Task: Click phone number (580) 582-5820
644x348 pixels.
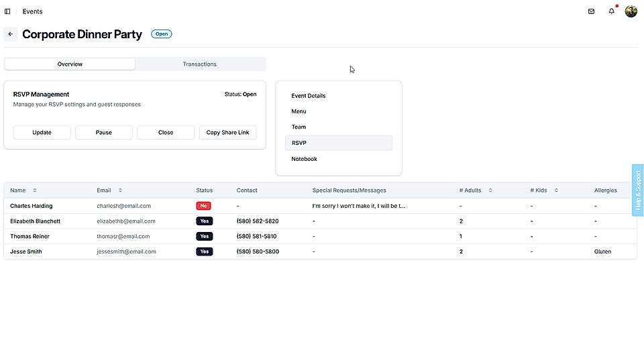Action: pos(258,221)
